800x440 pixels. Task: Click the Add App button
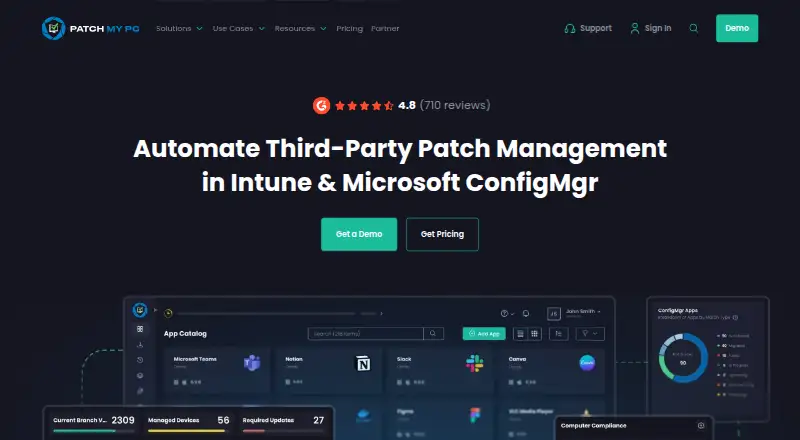pyautogui.click(x=484, y=334)
